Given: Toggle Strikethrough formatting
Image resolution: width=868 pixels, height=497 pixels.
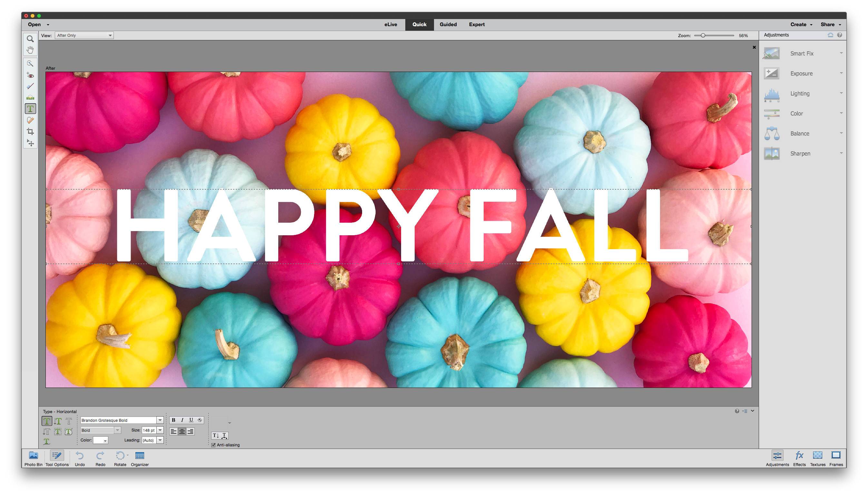Looking at the screenshot, I should click(x=200, y=420).
